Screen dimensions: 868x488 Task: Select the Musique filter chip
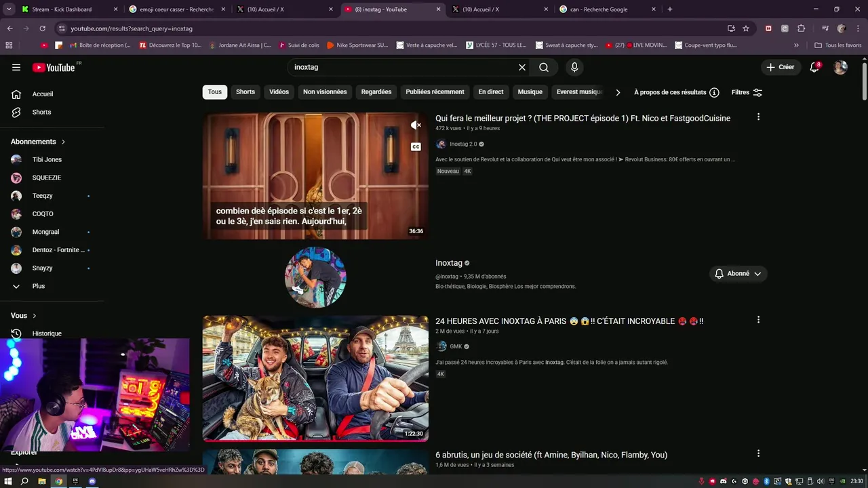(x=530, y=92)
